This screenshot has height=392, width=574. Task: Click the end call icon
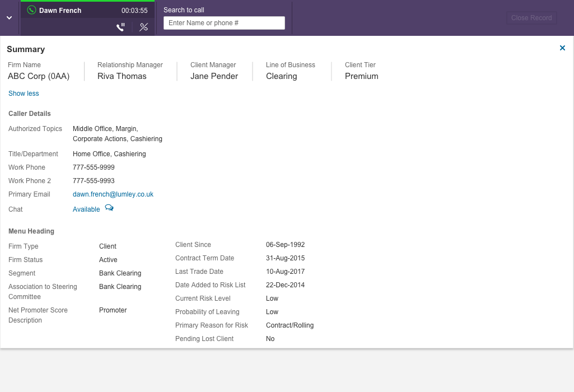point(143,27)
